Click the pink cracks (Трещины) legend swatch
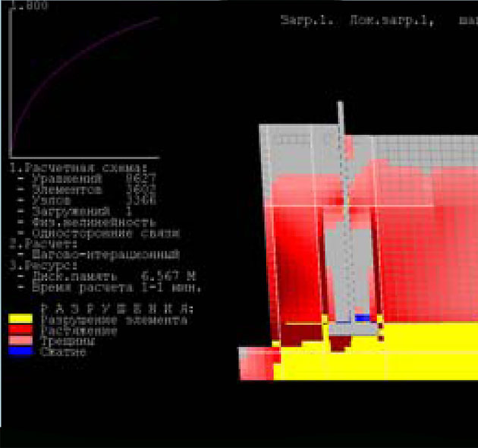The height and width of the screenshot is (448, 478). pyautogui.click(x=20, y=341)
